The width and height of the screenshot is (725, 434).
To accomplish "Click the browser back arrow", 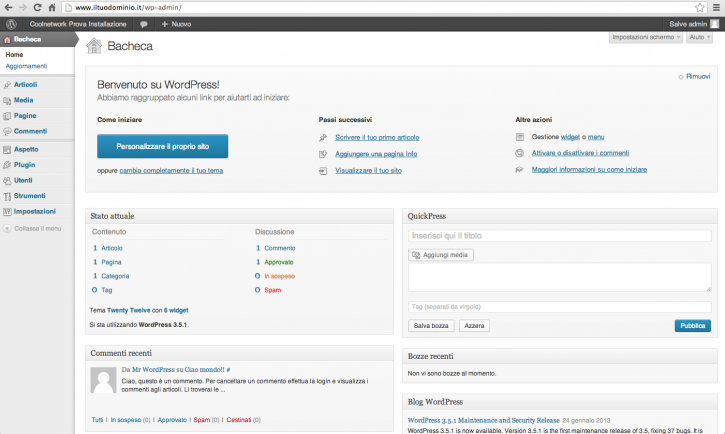I will tap(8, 7).
